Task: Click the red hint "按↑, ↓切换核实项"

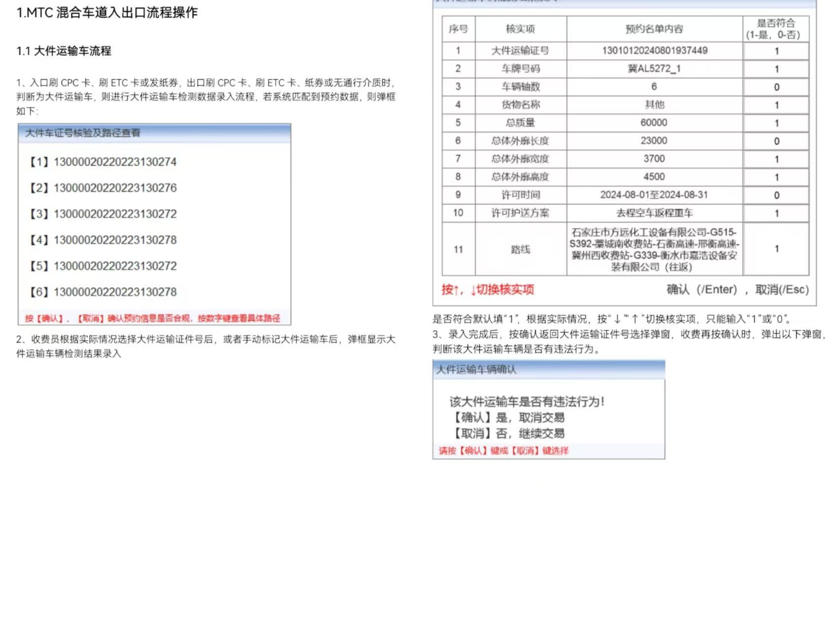Action: pyautogui.click(x=488, y=290)
